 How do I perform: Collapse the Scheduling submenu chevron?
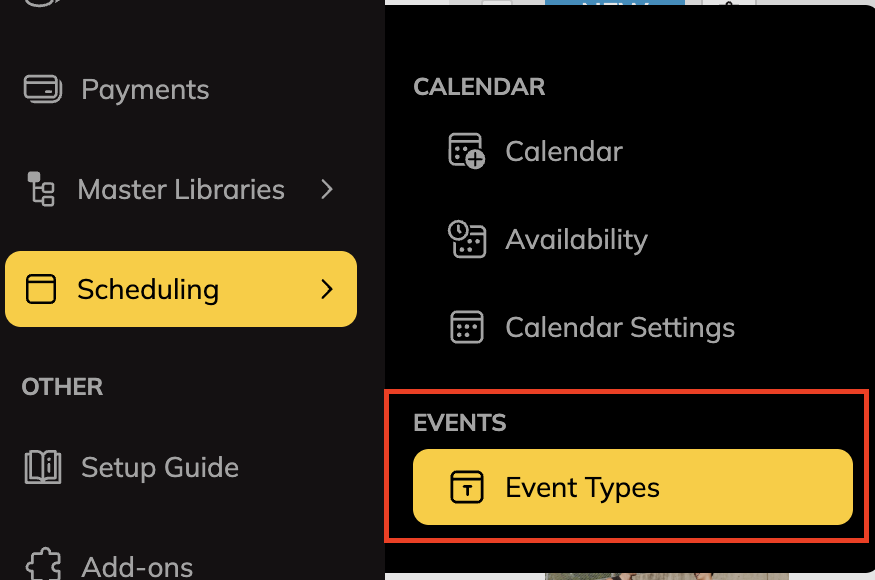click(326, 288)
